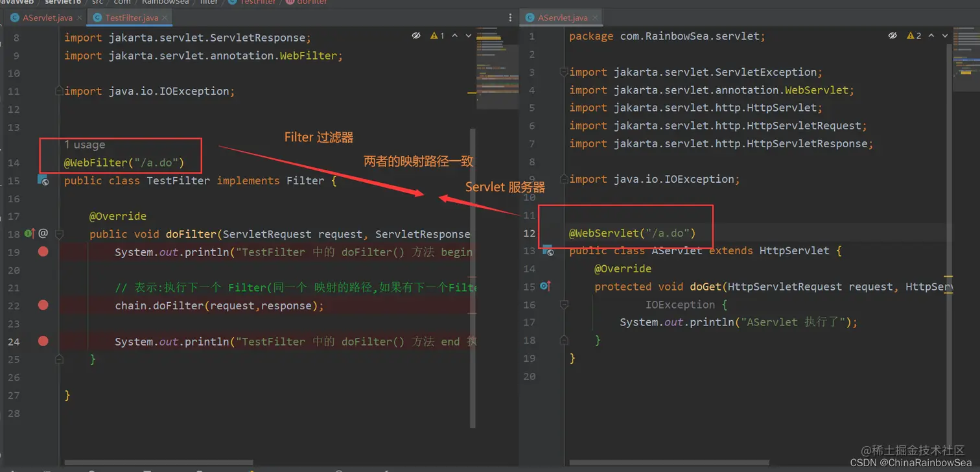Go to next highlighted error in TestFilter

click(x=469, y=36)
